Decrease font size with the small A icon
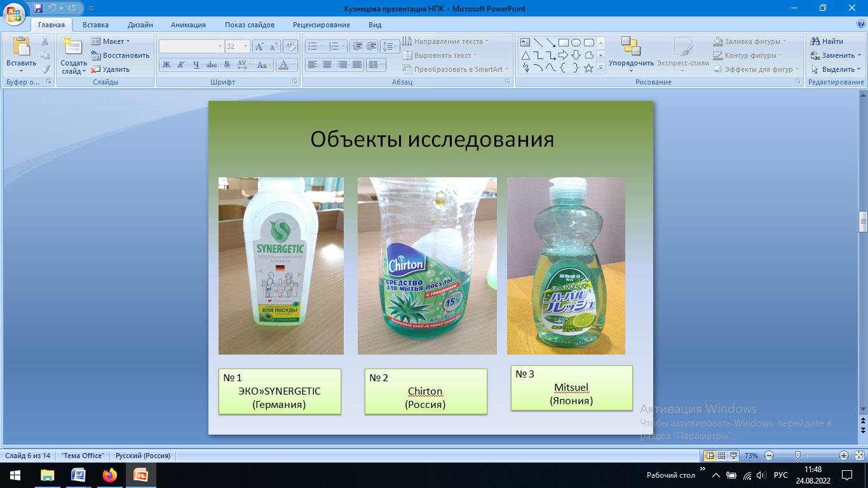Image resolution: width=868 pixels, height=488 pixels. tap(273, 46)
